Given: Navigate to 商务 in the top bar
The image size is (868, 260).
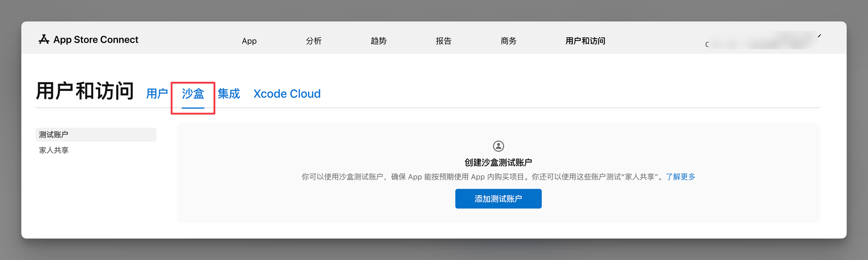Looking at the screenshot, I should click(x=508, y=41).
